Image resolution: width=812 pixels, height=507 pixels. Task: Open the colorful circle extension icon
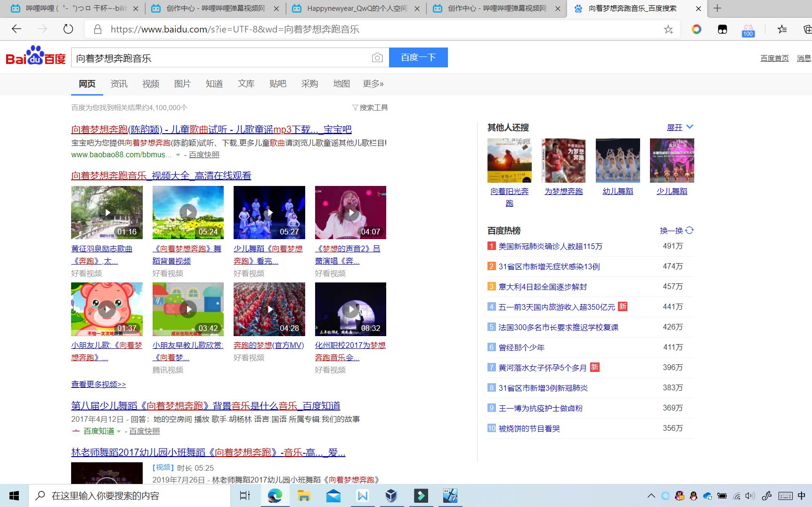pyautogui.click(x=696, y=29)
